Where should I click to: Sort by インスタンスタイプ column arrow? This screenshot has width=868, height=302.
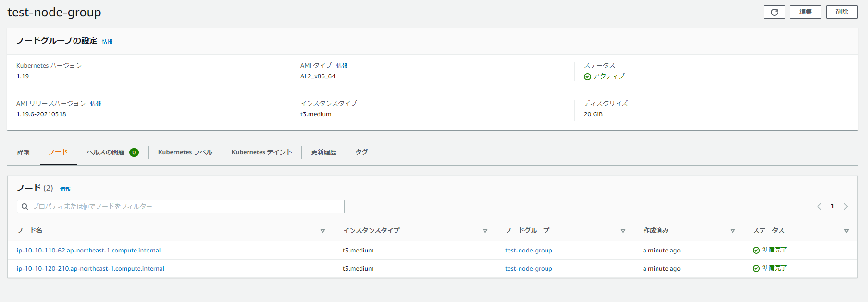485,231
